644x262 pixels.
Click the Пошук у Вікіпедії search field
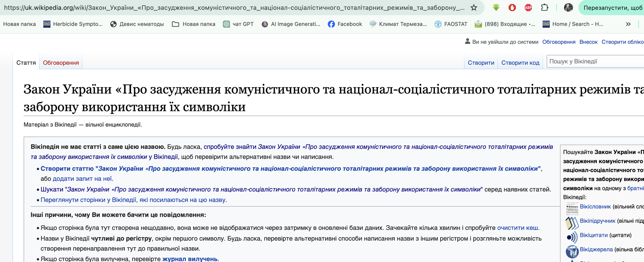(x=594, y=62)
